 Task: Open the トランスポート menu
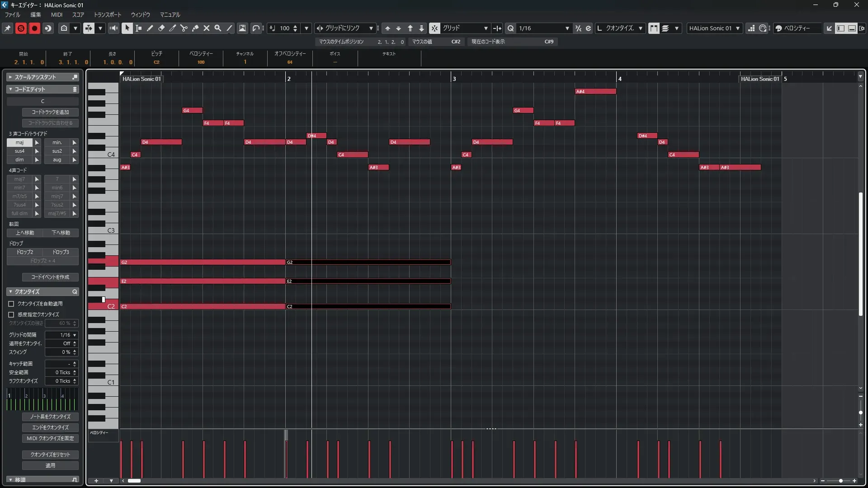[x=107, y=14]
